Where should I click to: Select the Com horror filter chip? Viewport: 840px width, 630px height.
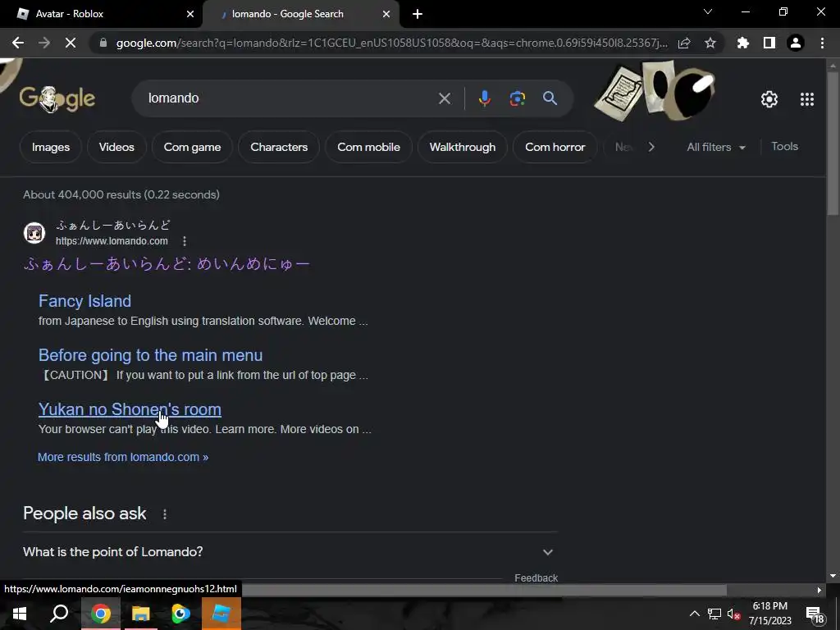[x=555, y=147]
